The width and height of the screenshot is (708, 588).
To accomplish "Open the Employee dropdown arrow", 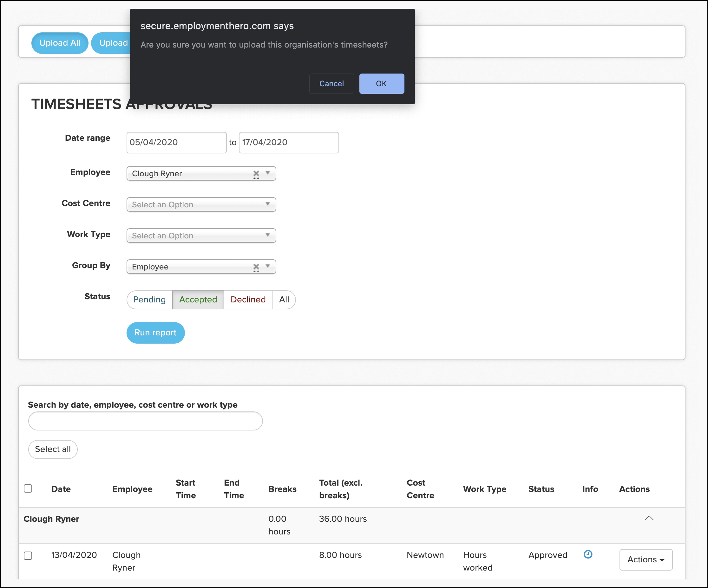I will (268, 173).
